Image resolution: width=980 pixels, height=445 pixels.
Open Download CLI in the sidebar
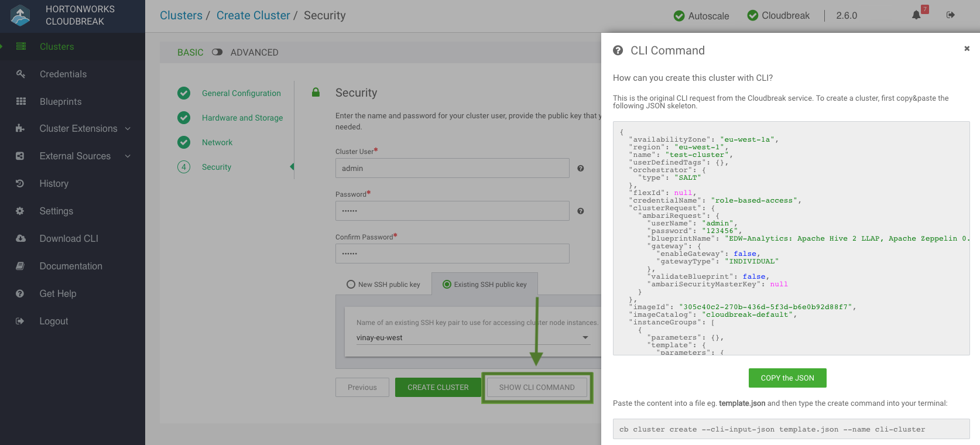(x=69, y=238)
